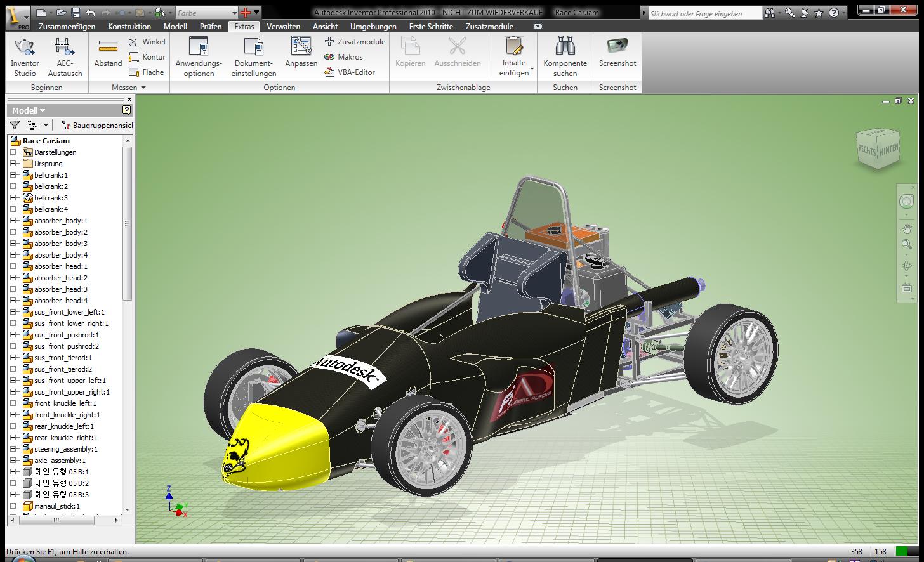Select the Winkel angle measure tool
The width and height of the screenshot is (924, 562).
coord(147,42)
